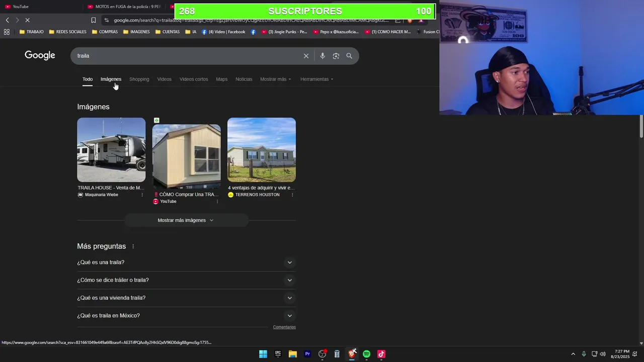The height and width of the screenshot is (362, 644).
Task: Expand ¿Qué es una vivienda traila?
Action: coord(186,298)
